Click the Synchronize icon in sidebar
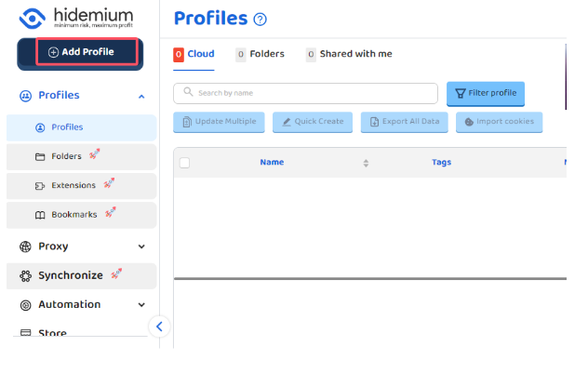 tap(26, 276)
